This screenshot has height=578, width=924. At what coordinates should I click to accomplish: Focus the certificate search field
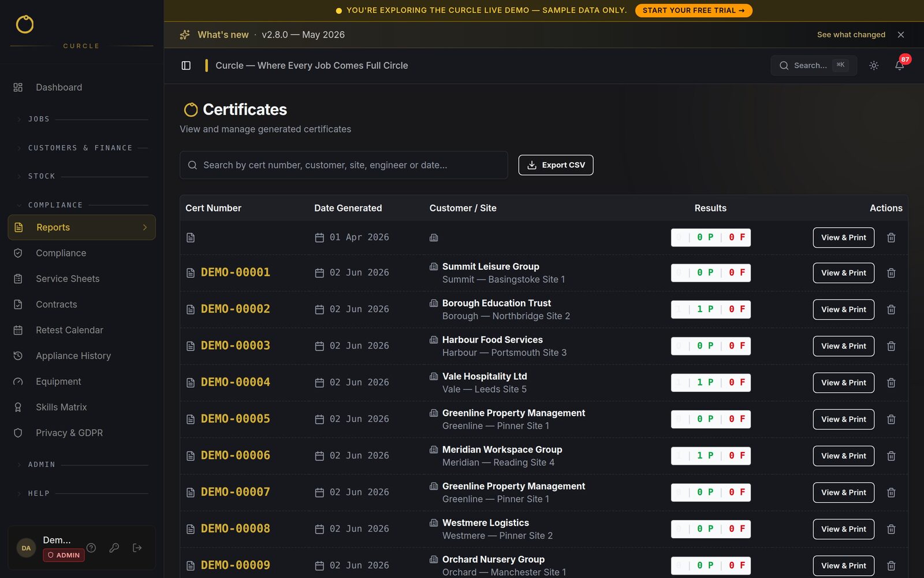click(x=344, y=165)
